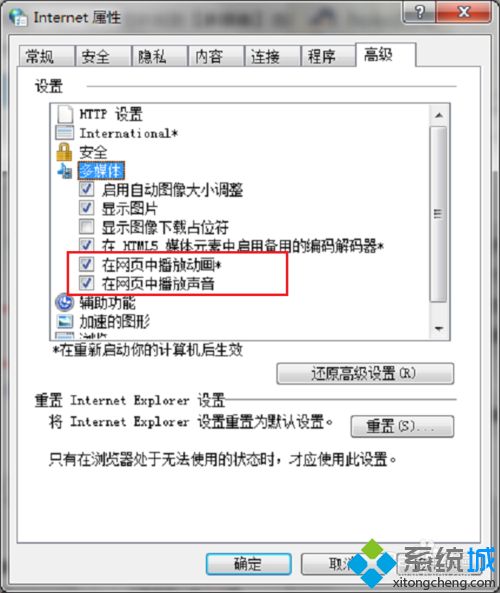The width and height of the screenshot is (500, 593).
Task: Toggle the 显示图片 checkbox
Action: [x=87, y=208]
